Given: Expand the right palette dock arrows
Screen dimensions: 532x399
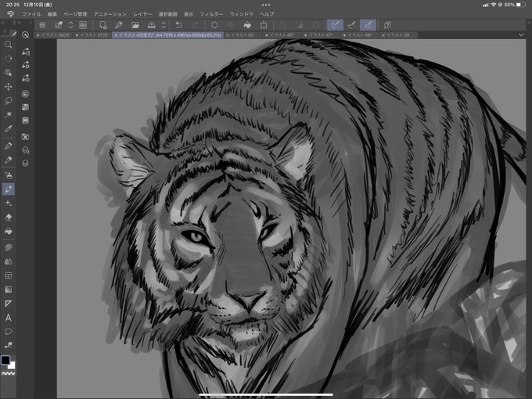Looking at the screenshot, I should 529,23.
